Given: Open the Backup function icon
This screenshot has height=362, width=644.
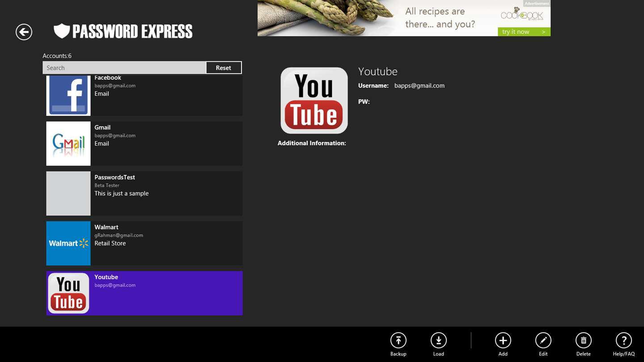Looking at the screenshot, I should click(x=398, y=341).
